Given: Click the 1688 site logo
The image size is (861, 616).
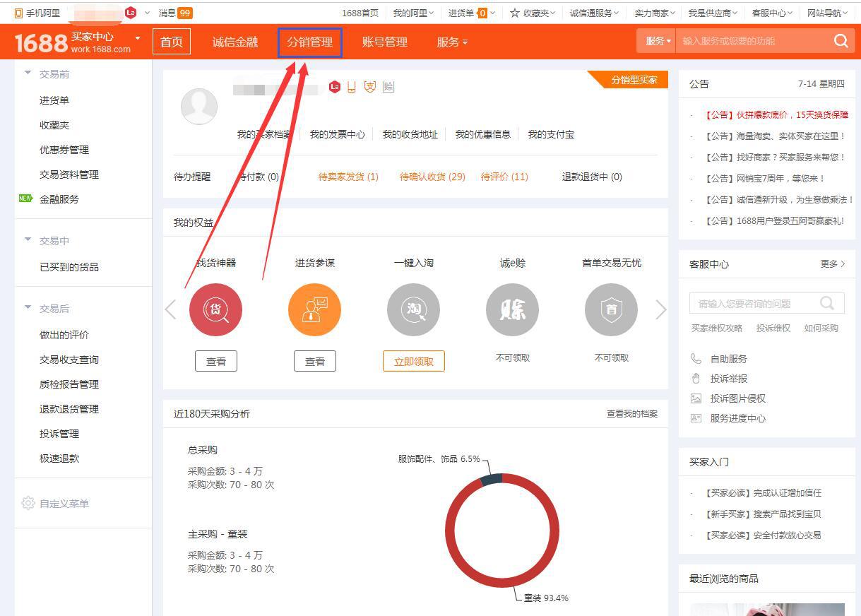Looking at the screenshot, I should pyautogui.click(x=41, y=41).
